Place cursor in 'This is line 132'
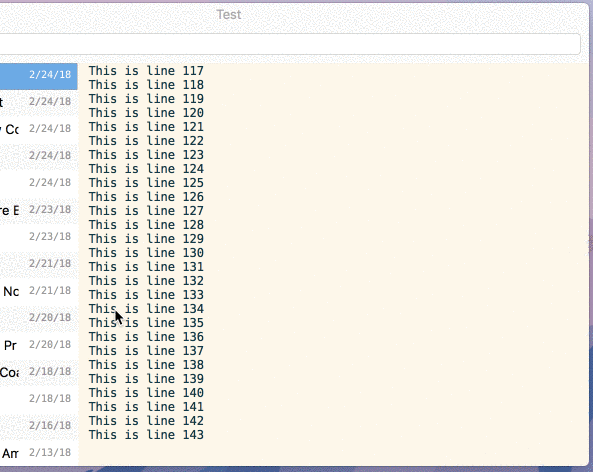Viewport: 593px width, 472px height. click(146, 281)
